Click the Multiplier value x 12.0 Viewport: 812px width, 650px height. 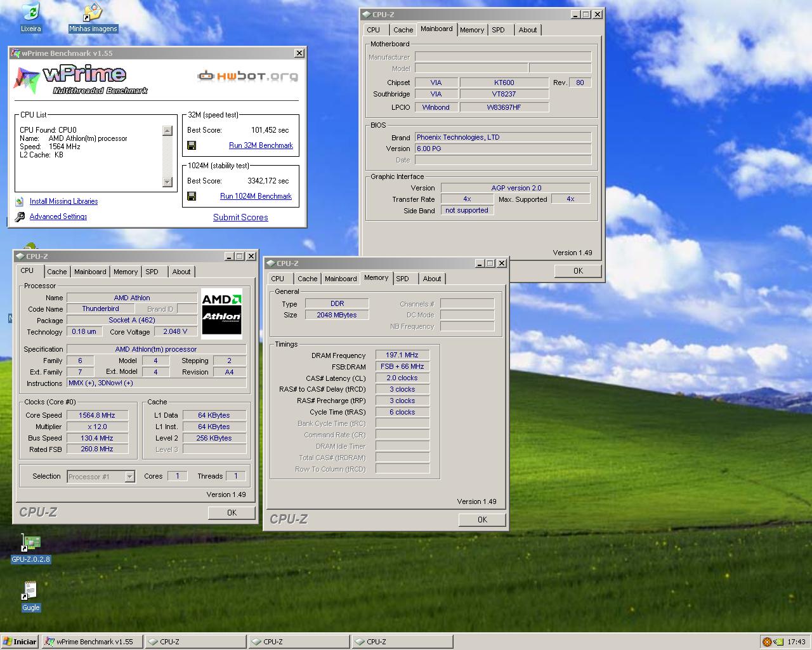[x=97, y=427]
